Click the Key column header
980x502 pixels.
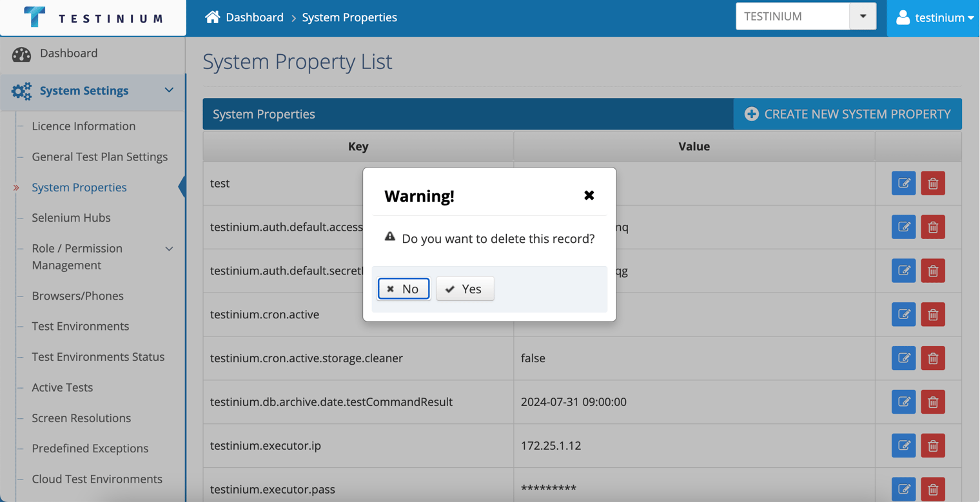[x=358, y=146]
